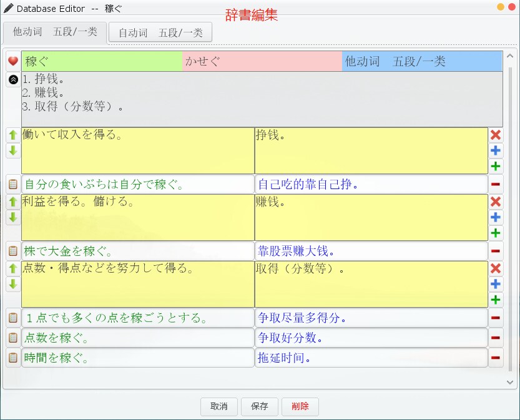Click blue plus beside 取得（分数等） definition
This screenshot has width=520, height=420.
click(496, 284)
